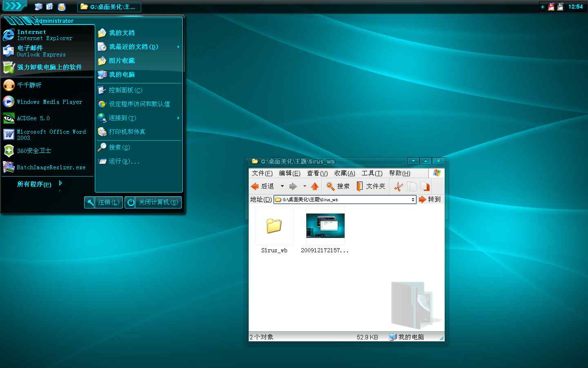Open Internet Explorer from start menu
The image size is (588, 368).
[47, 35]
